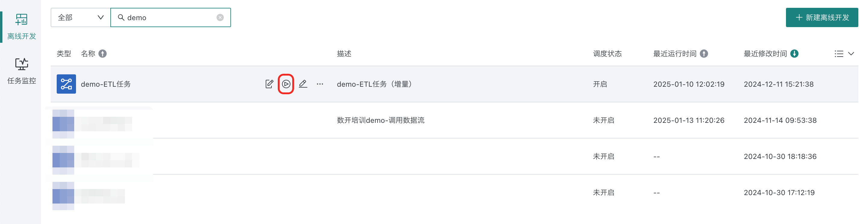Image resolution: width=868 pixels, height=224 pixels.
Task: Open more actions ellipsis for demo-ETL任务
Action: pos(320,84)
